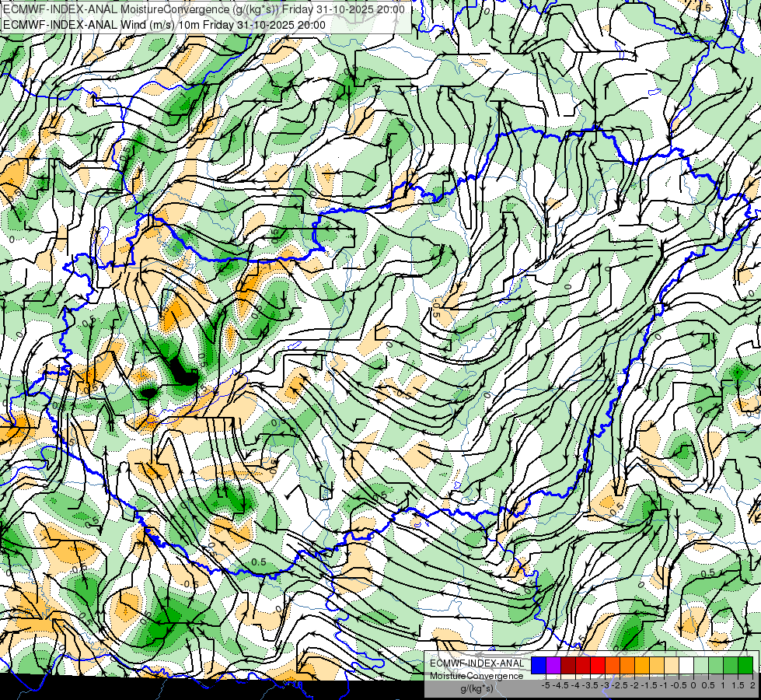Select the pale peach legend swatch left of white
Image resolution: width=761 pixels, height=700 pixels.
click(672, 665)
